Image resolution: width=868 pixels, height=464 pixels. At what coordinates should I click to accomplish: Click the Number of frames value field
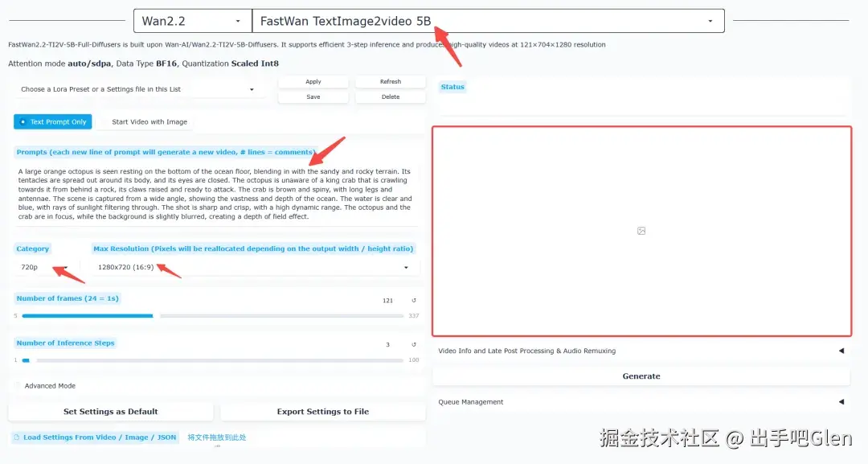[387, 301]
